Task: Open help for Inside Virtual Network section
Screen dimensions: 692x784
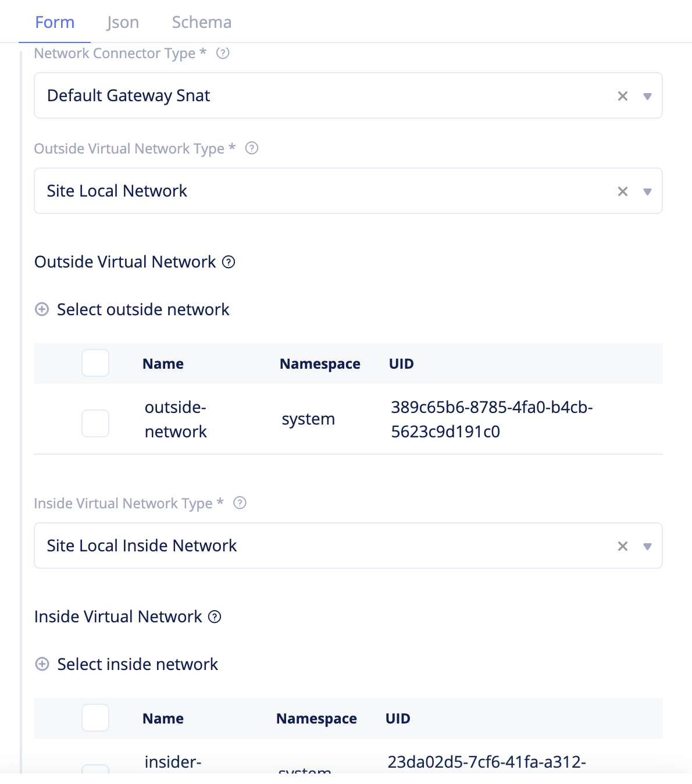Action: pos(215,617)
